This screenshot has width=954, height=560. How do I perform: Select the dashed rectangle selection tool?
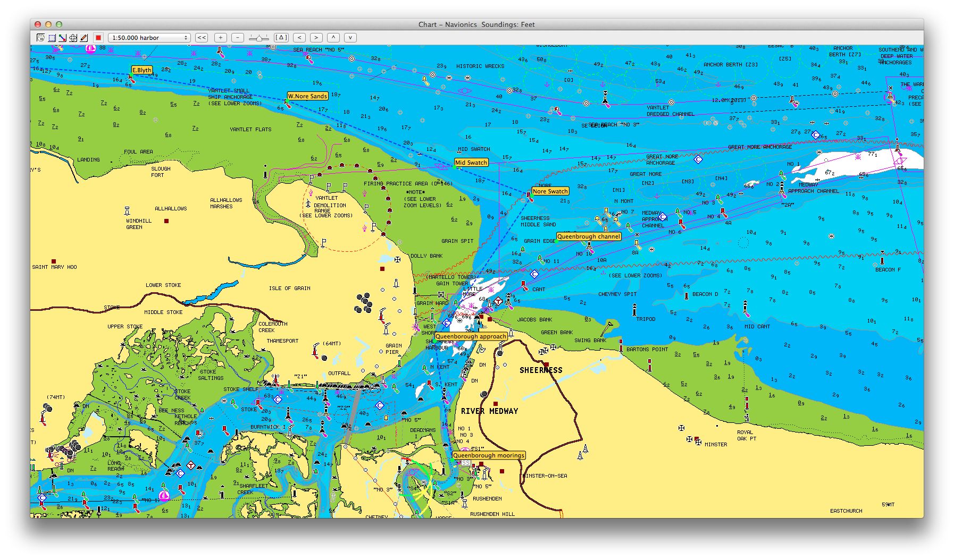click(52, 38)
